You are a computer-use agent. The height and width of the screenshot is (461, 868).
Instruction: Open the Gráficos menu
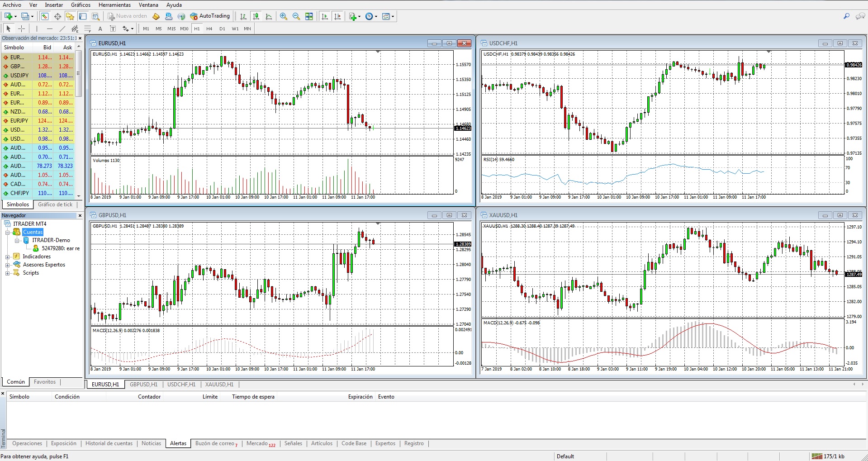click(x=81, y=5)
